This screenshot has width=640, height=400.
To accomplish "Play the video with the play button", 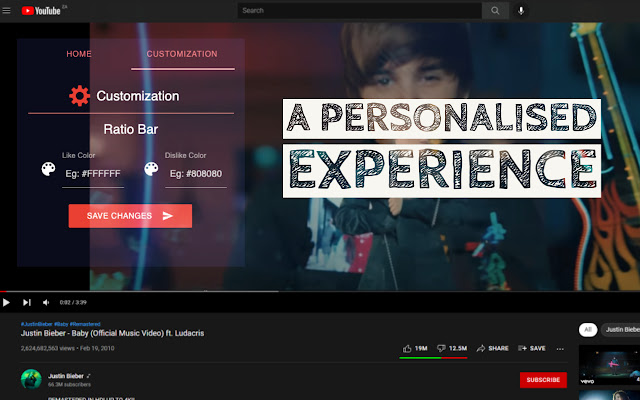I will pos(6,302).
